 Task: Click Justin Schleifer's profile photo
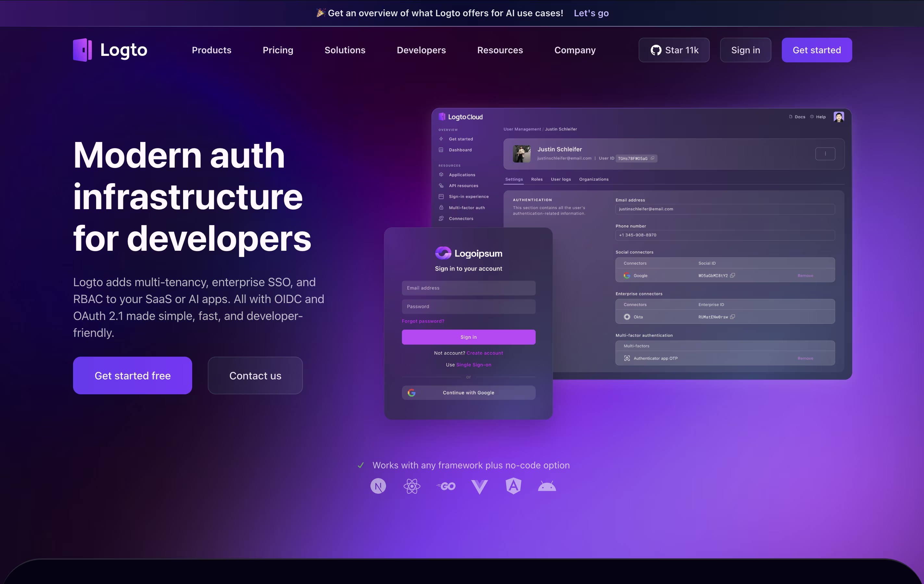click(522, 154)
